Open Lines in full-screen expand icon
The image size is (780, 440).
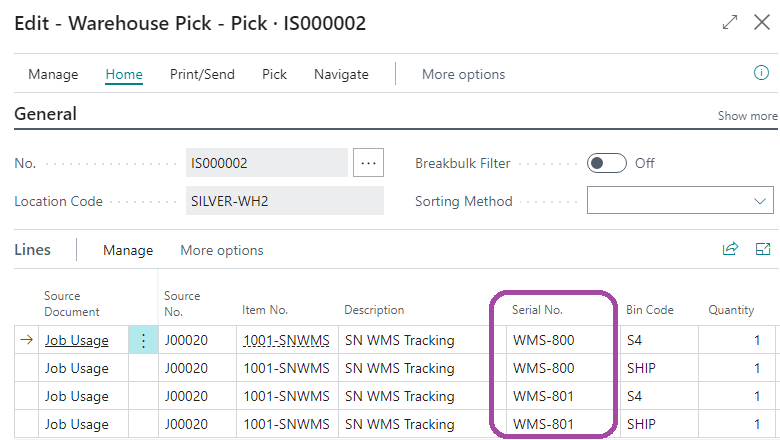[x=763, y=249]
